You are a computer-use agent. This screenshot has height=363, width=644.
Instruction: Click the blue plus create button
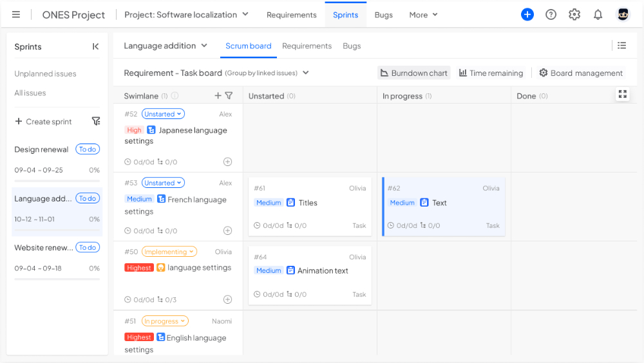tap(527, 14)
